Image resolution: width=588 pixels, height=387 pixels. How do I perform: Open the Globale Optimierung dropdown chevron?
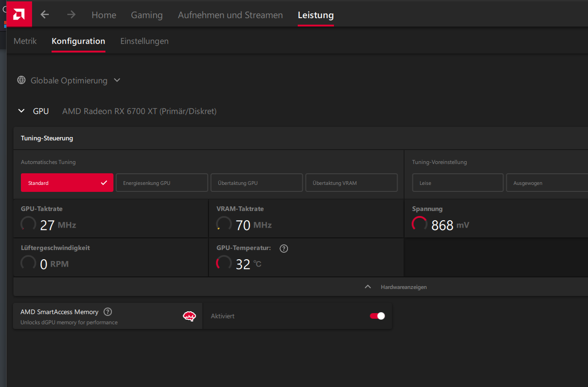(x=117, y=80)
